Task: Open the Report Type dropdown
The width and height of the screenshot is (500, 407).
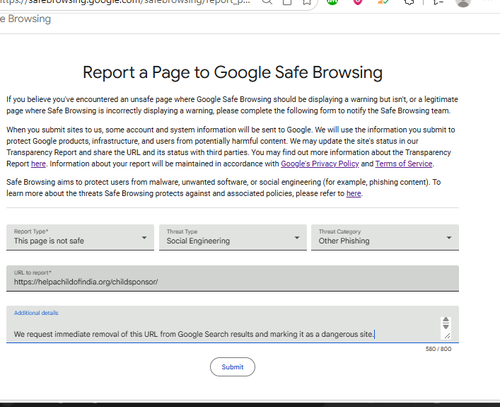Action: [80, 237]
